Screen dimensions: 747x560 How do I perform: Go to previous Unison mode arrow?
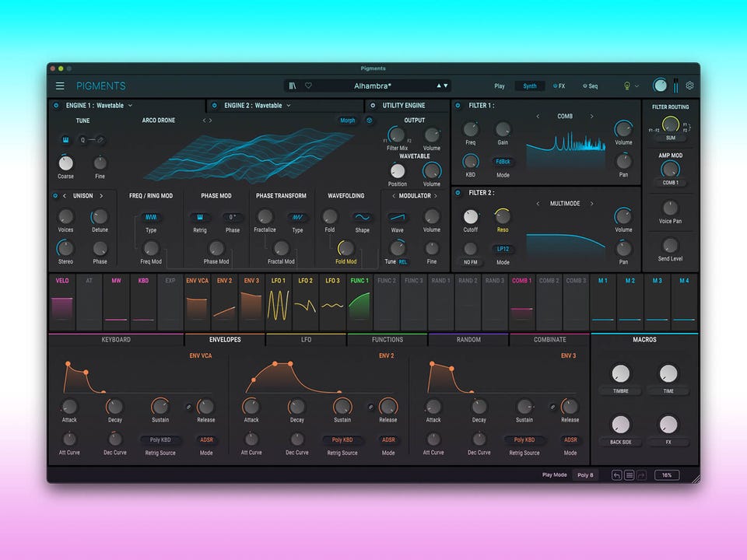(x=65, y=196)
